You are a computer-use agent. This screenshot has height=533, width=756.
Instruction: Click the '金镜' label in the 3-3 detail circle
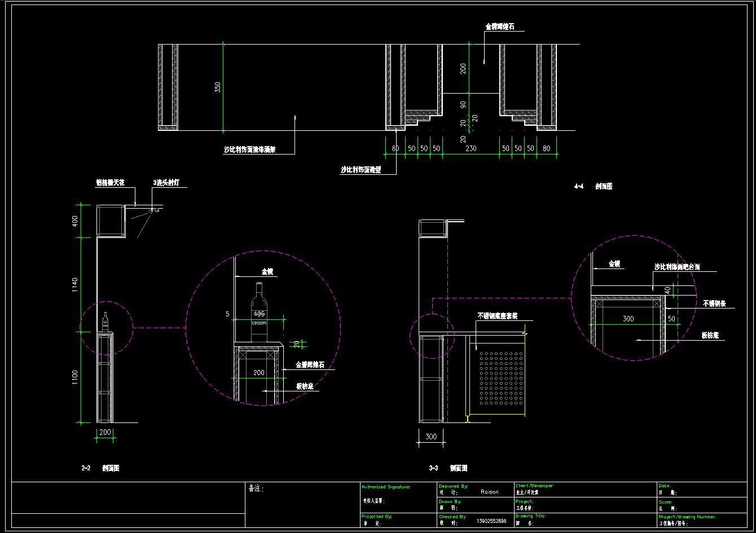614,263
